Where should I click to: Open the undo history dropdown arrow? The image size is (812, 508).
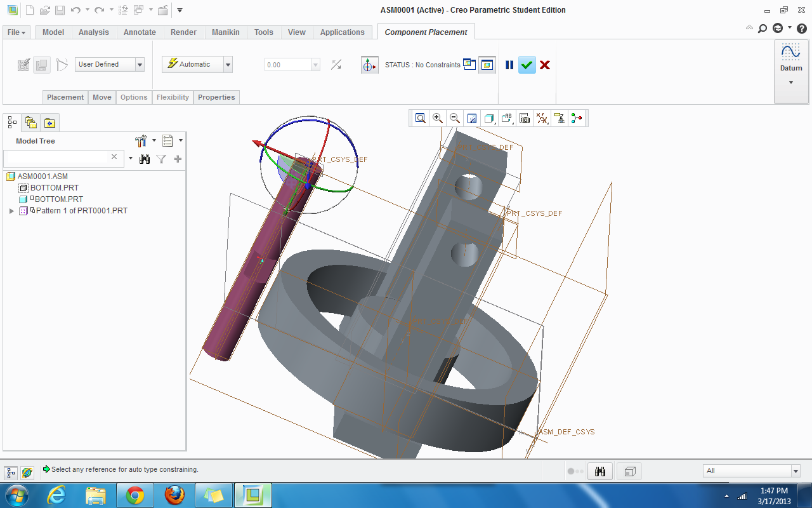tap(87, 10)
